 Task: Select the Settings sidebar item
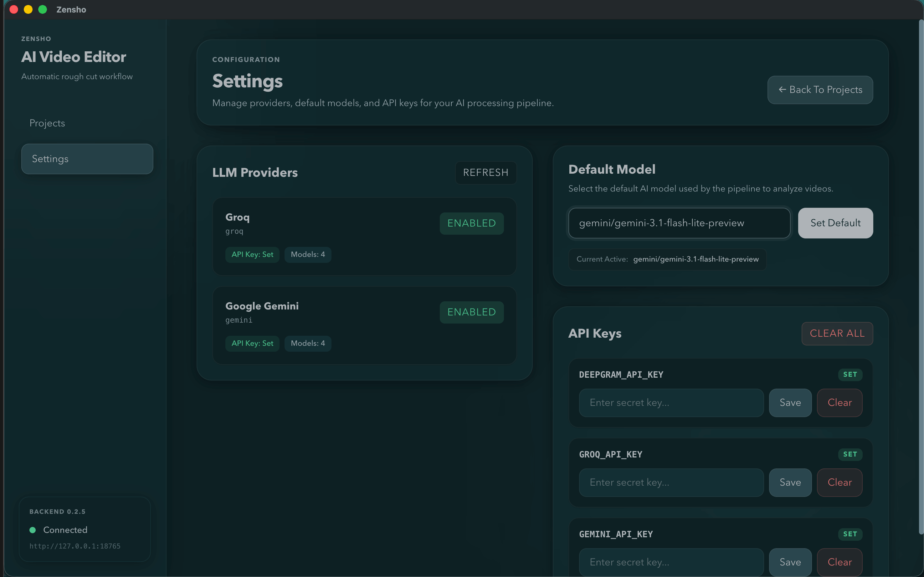pos(87,159)
